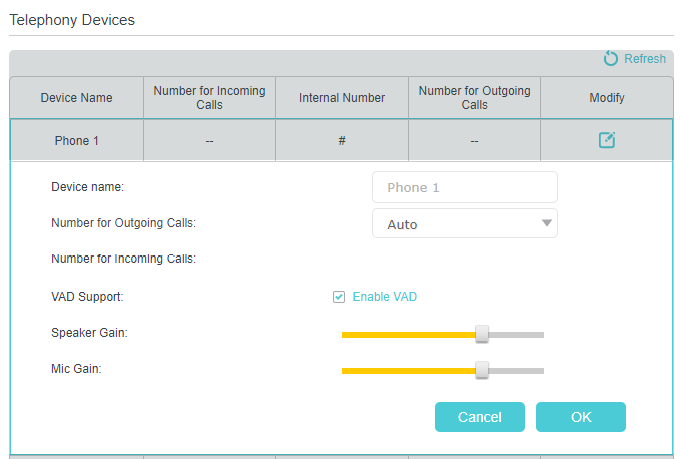Click the Device name input field
The height and width of the screenshot is (459, 680).
(464, 187)
